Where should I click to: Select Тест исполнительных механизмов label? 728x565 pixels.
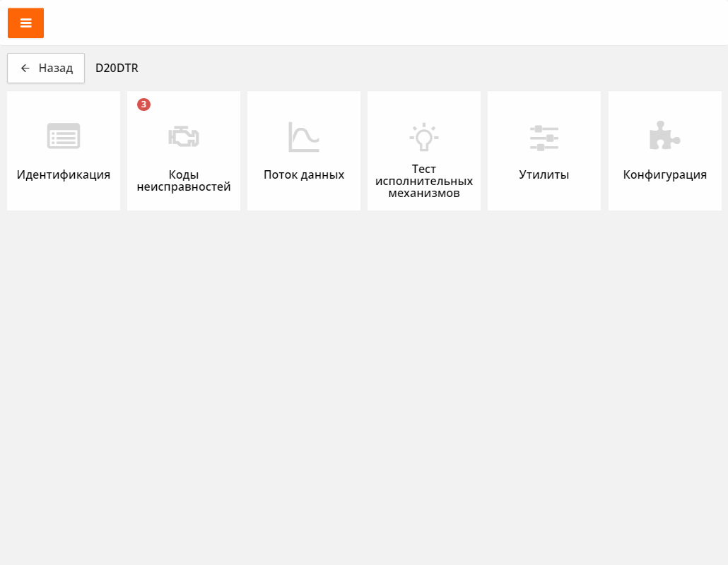pos(424,181)
